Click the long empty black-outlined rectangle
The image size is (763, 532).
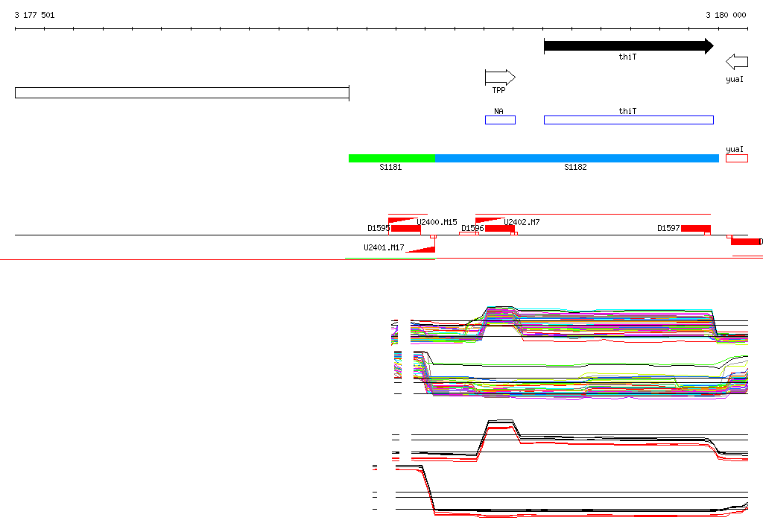coord(182,92)
